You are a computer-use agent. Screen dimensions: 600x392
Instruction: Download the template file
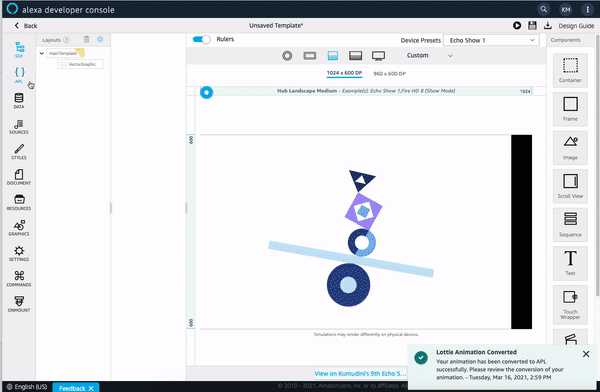click(x=548, y=26)
